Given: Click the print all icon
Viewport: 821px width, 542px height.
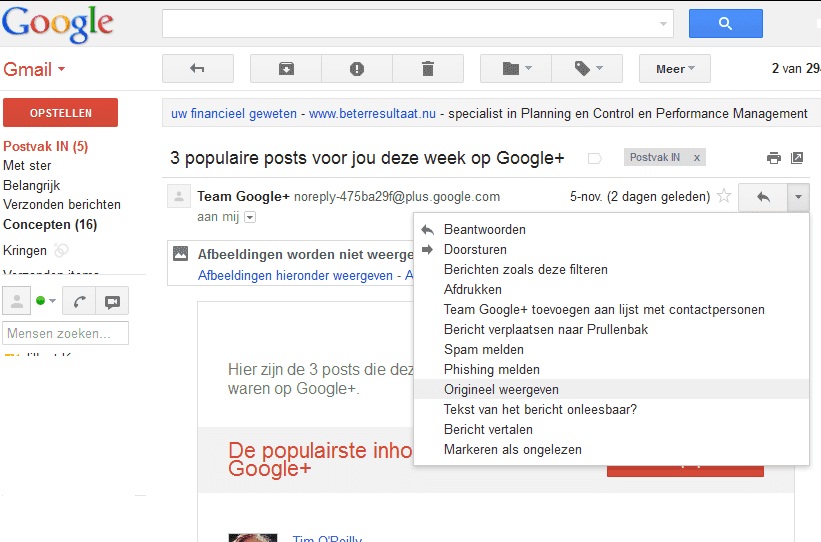Looking at the screenshot, I should (773, 158).
